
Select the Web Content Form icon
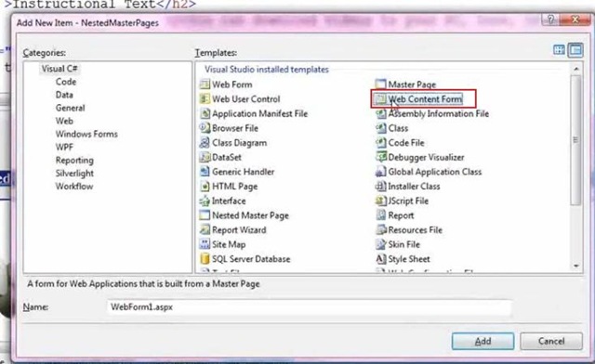tap(380, 99)
